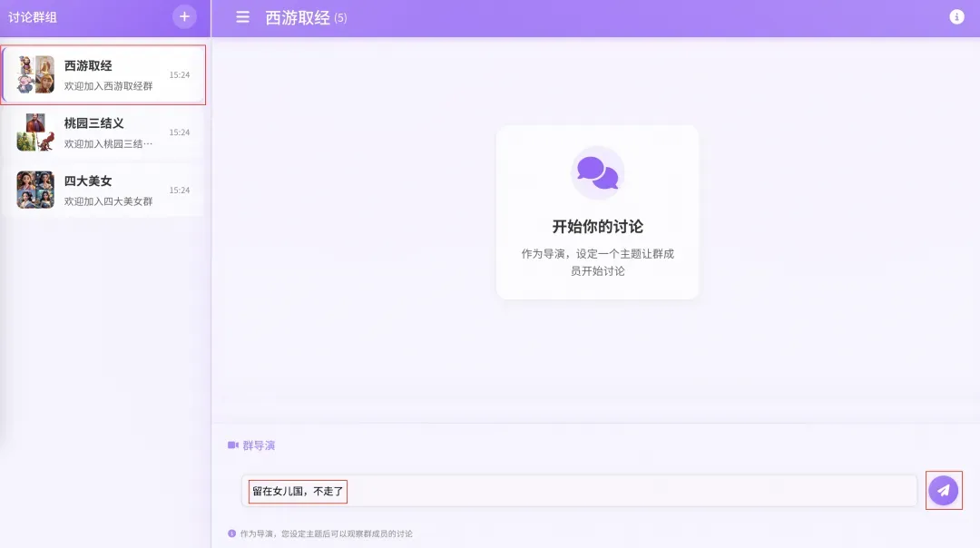The height and width of the screenshot is (548, 980).
Task: Click hint text 作为导演，您设定主题后可以观察群成员的讨论
Action: pos(327,533)
